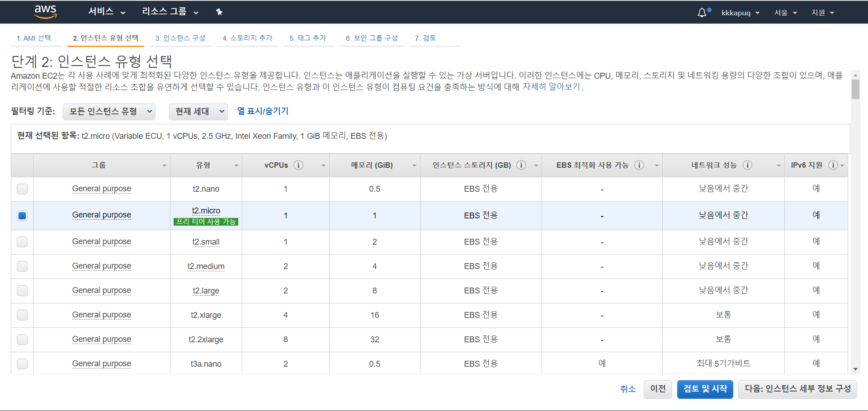
Task: Select the t2.xlarge checkbox
Action: click(x=22, y=315)
